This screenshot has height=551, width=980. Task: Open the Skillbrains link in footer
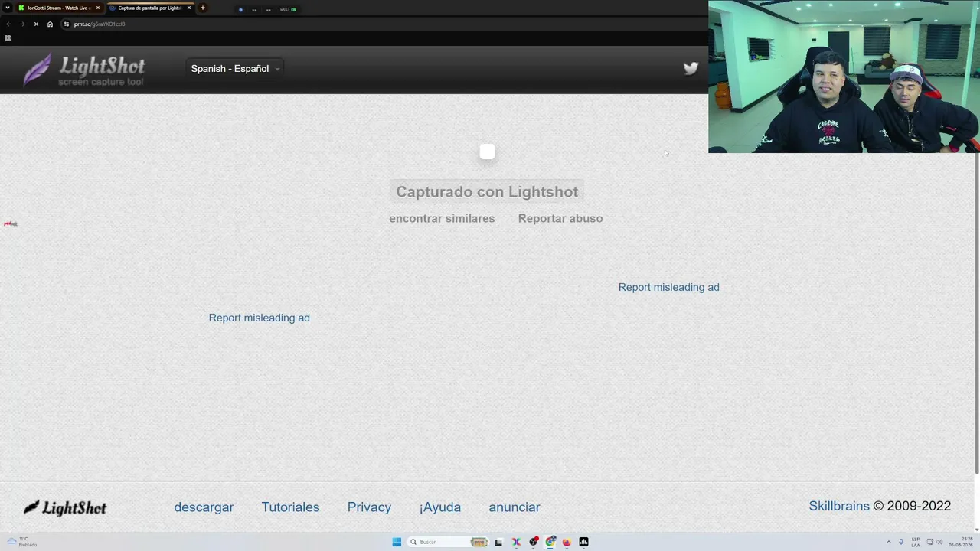pyautogui.click(x=839, y=506)
